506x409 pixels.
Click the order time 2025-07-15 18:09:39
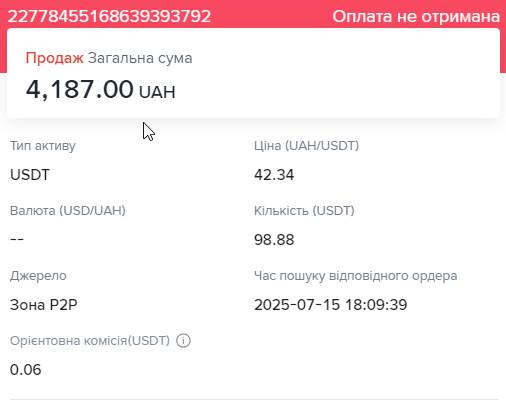[331, 305]
